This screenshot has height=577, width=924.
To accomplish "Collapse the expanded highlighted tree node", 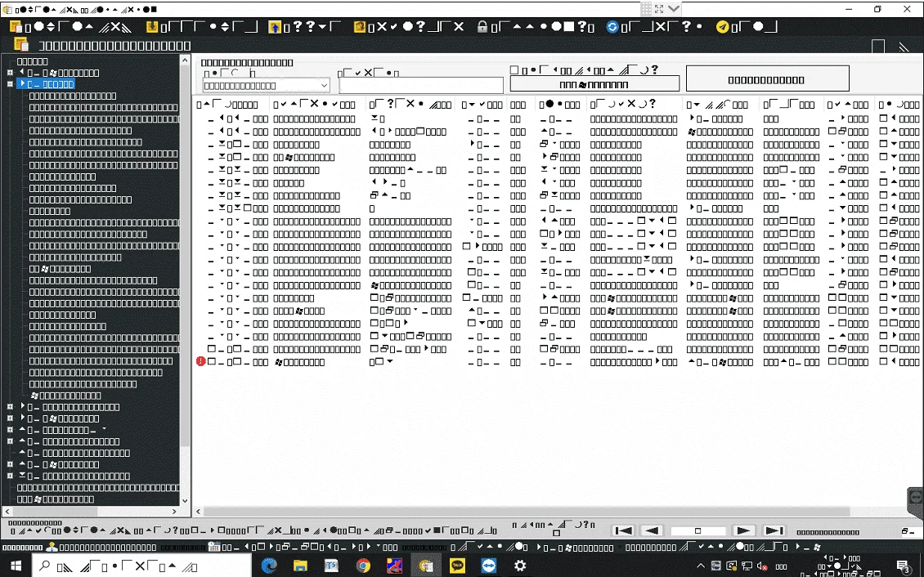I will pyautogui.click(x=10, y=84).
